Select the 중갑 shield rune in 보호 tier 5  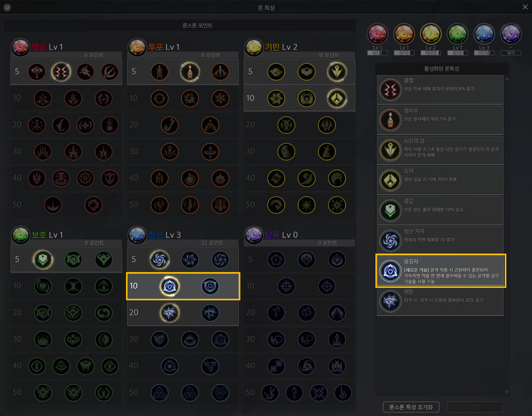(43, 259)
